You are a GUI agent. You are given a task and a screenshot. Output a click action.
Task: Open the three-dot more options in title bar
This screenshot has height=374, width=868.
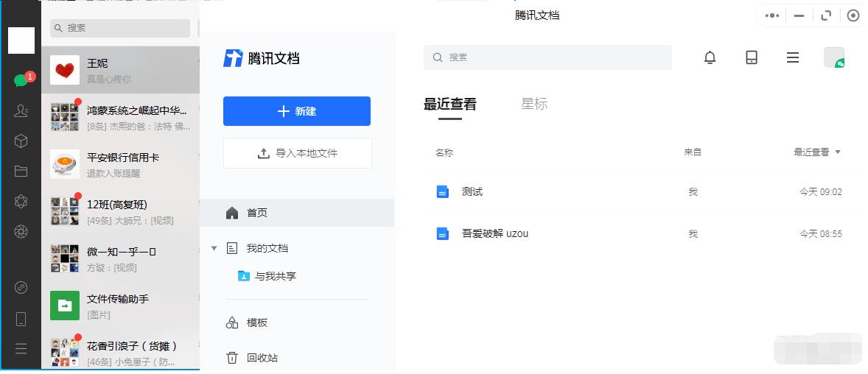tap(771, 15)
